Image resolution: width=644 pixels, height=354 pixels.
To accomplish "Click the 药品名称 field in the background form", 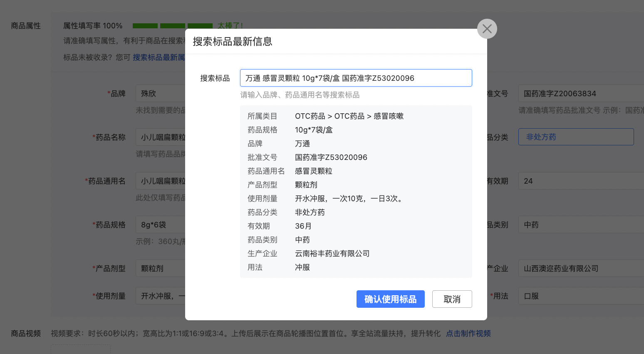I will pyautogui.click(x=161, y=137).
